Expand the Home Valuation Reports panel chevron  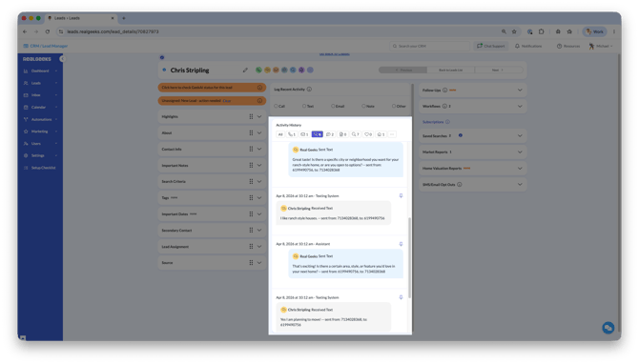point(520,168)
